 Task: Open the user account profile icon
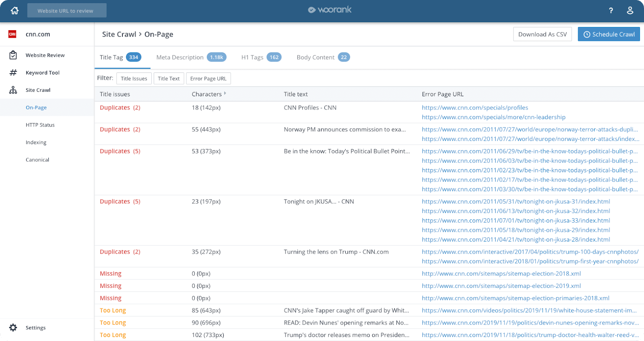click(x=630, y=10)
